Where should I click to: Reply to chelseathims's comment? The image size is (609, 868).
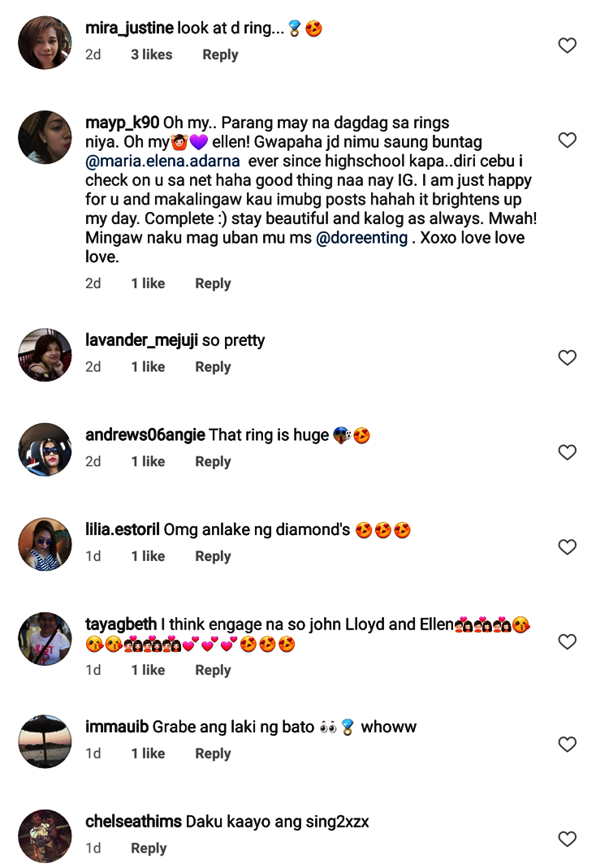pos(149,848)
